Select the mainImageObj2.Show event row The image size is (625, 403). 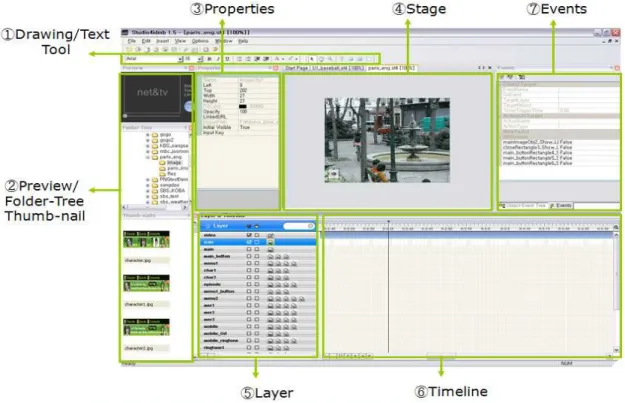[x=559, y=142]
